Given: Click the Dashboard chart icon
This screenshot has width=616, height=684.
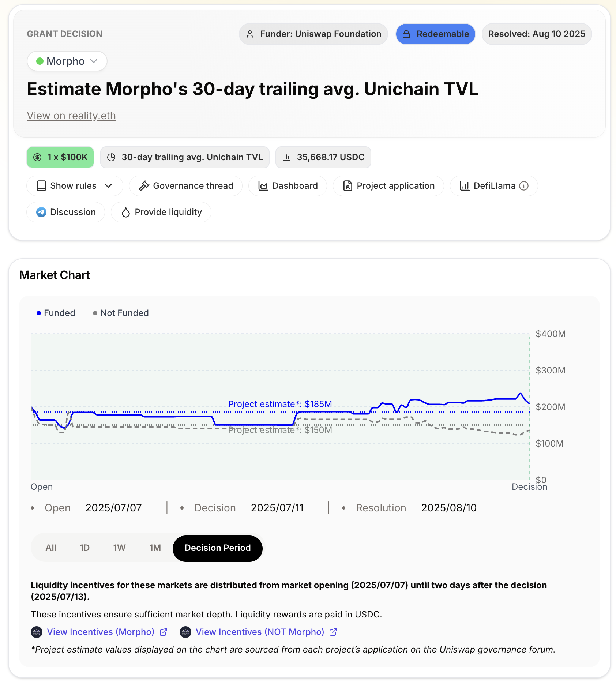Looking at the screenshot, I should pos(263,186).
